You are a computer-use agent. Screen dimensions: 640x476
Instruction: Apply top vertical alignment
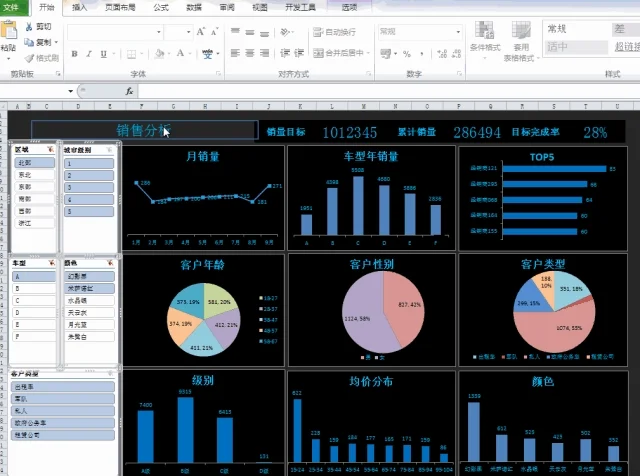coord(235,31)
